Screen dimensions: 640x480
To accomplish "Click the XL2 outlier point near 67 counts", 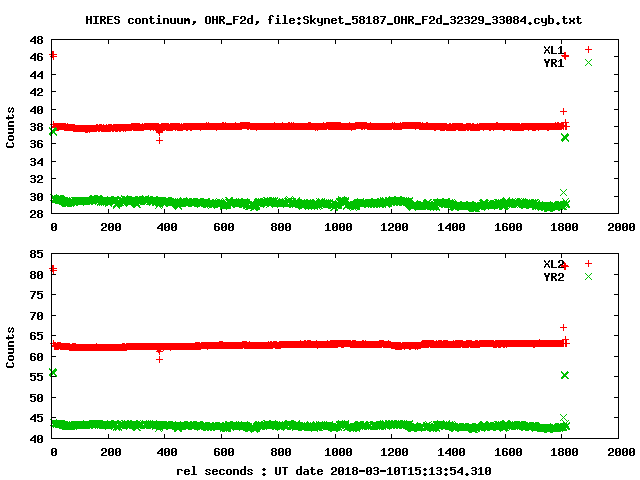I will pyautogui.click(x=563, y=327).
